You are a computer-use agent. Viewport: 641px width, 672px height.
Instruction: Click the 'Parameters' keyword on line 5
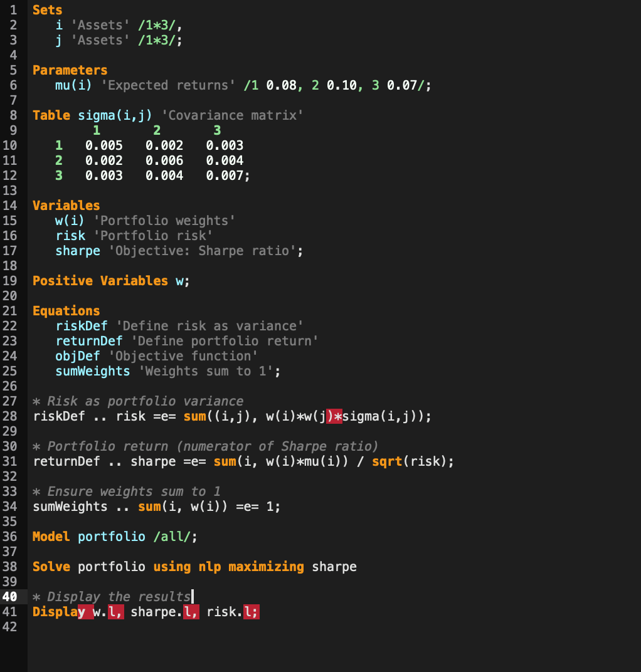tap(70, 70)
